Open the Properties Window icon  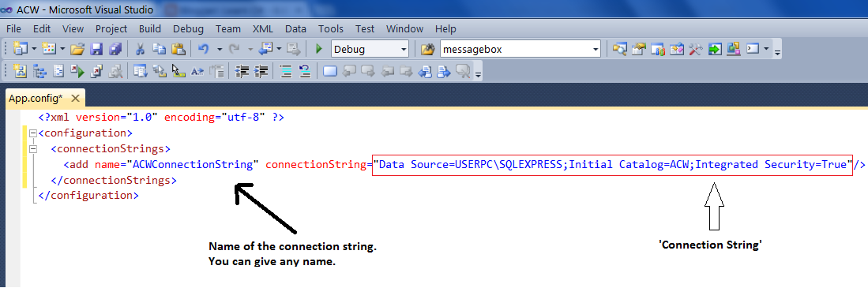639,49
